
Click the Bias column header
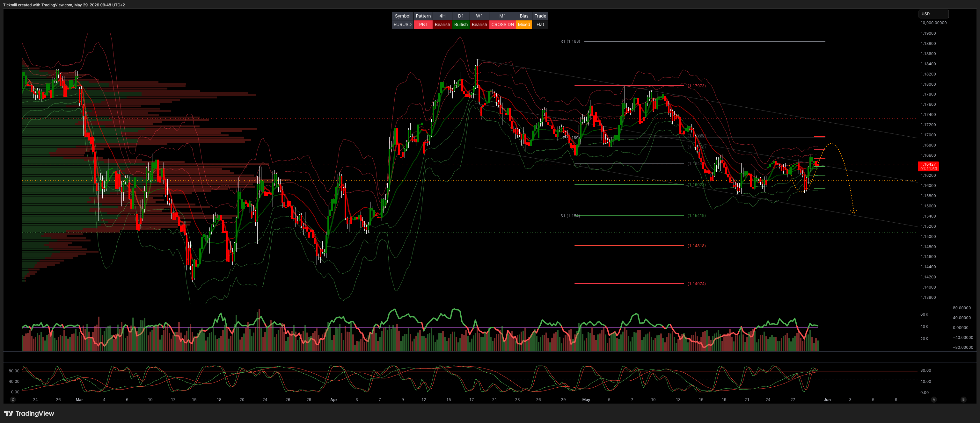click(x=524, y=16)
